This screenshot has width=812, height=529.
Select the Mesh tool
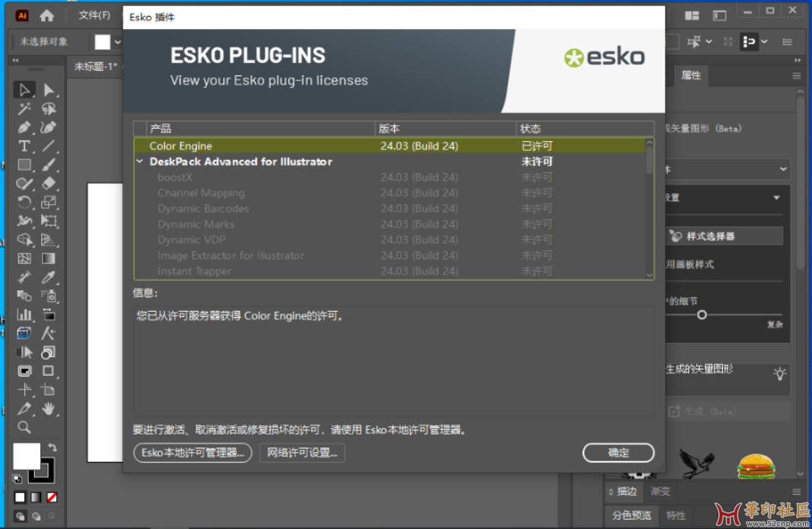coord(24,258)
